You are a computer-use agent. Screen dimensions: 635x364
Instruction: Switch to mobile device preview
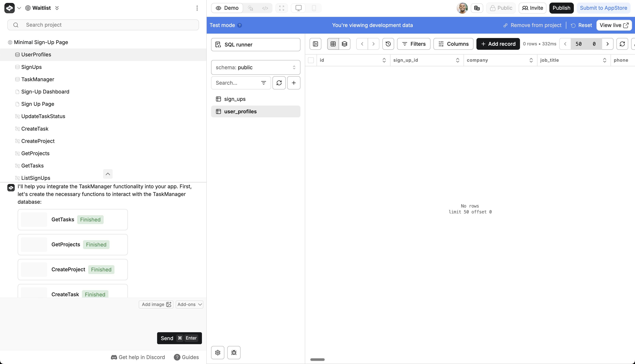click(314, 8)
